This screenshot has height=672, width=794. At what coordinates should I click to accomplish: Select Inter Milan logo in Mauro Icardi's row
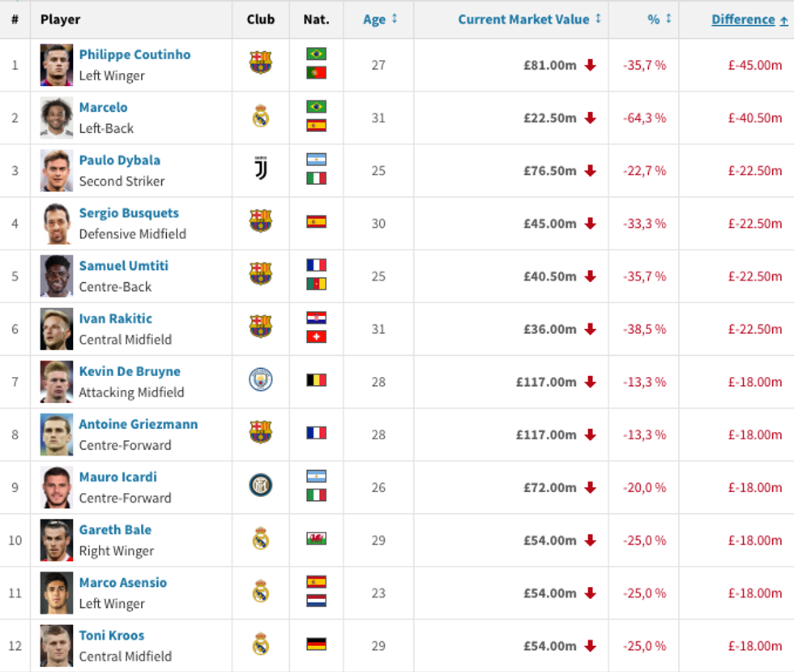click(260, 486)
